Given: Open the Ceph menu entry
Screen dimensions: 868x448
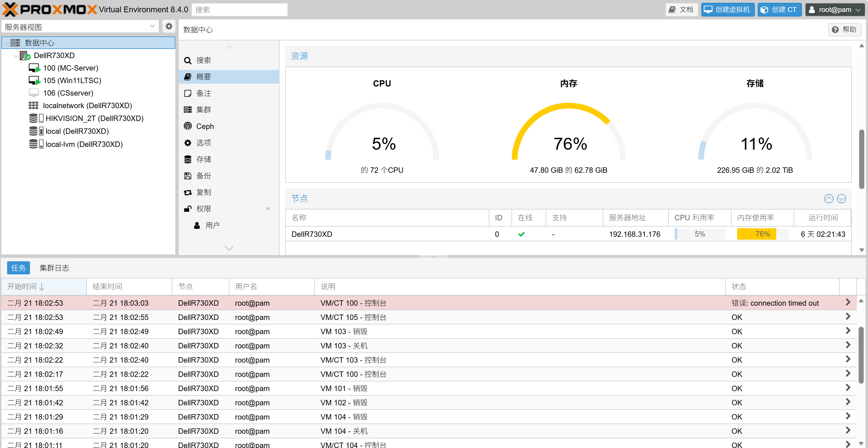Looking at the screenshot, I should [205, 126].
